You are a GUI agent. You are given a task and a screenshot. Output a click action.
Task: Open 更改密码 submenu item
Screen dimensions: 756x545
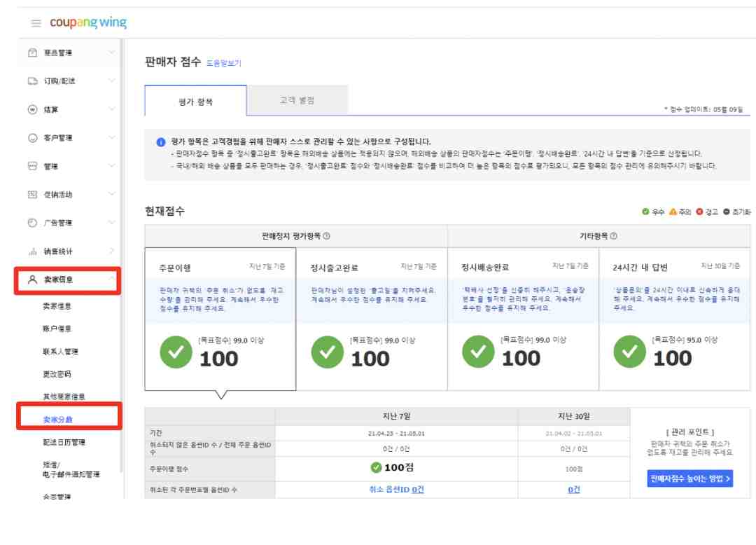pos(57,374)
